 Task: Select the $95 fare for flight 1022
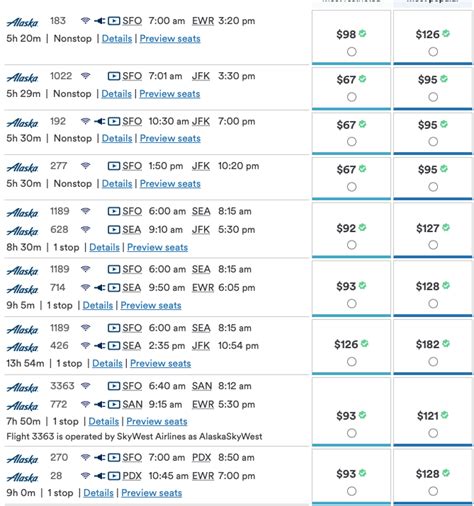[433, 97]
